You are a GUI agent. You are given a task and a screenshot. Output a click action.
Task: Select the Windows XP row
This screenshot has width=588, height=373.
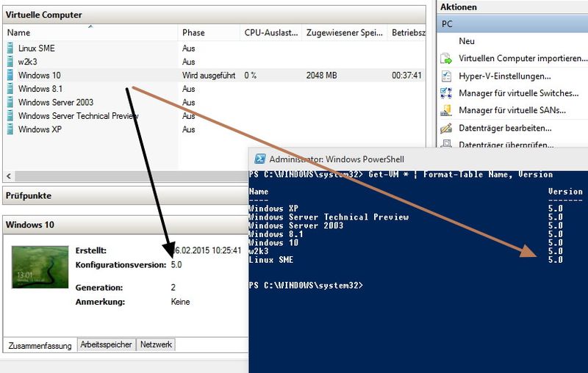pos(214,129)
